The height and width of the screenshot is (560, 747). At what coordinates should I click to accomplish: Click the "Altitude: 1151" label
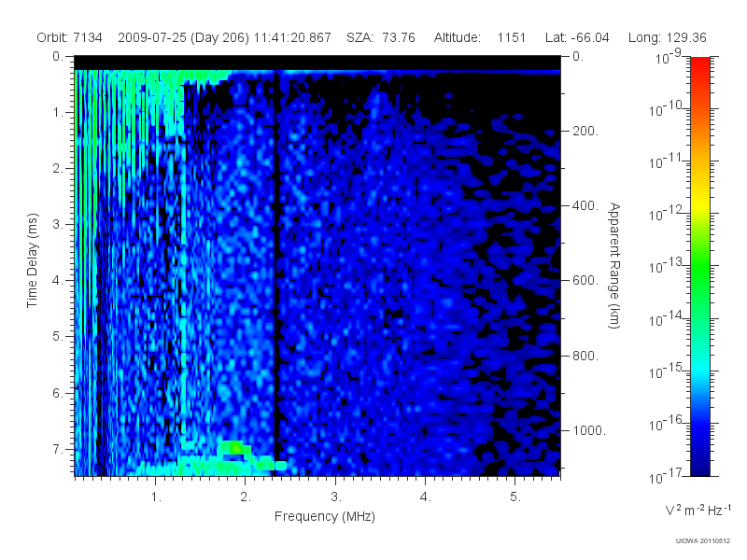[x=480, y=37]
